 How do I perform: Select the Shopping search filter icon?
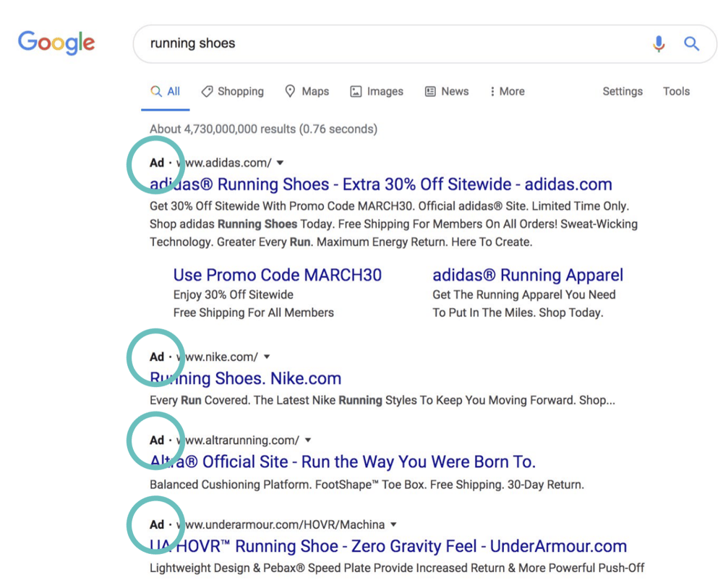208,91
